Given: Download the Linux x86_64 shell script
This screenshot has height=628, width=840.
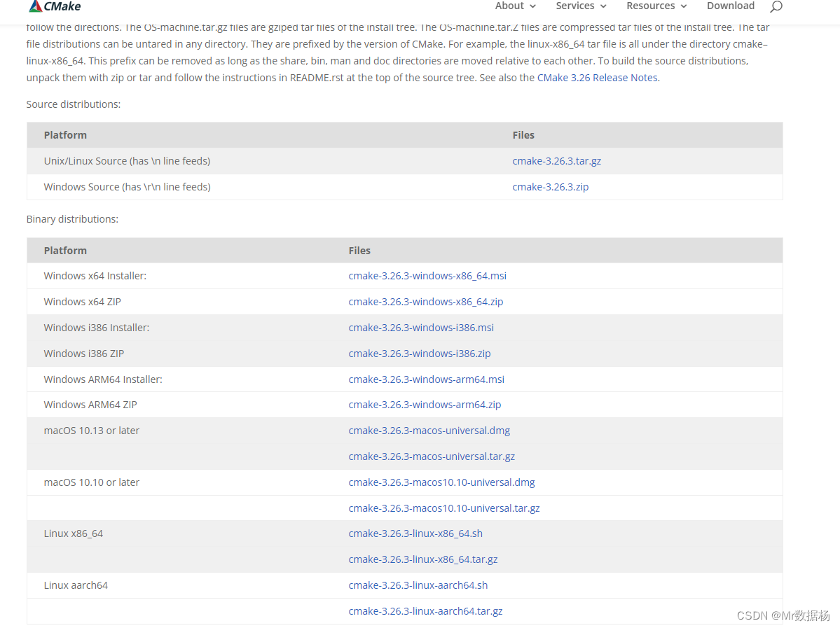Looking at the screenshot, I should tap(415, 533).
